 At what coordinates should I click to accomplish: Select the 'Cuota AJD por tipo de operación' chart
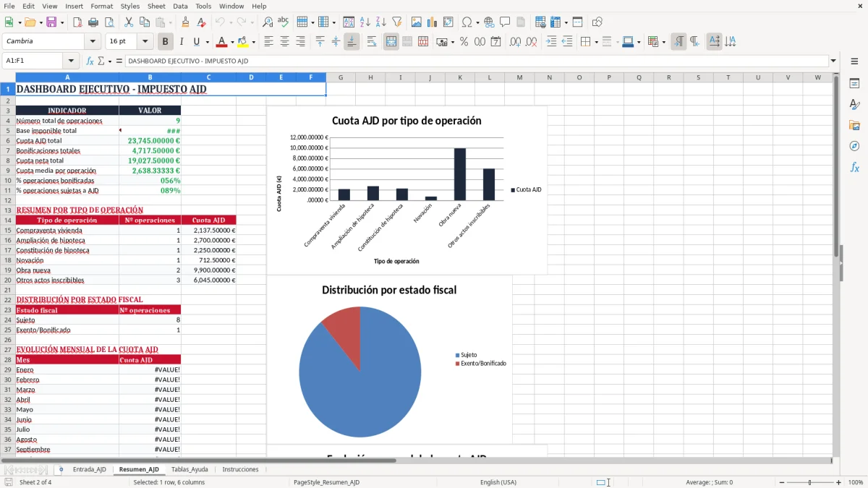pos(407,189)
